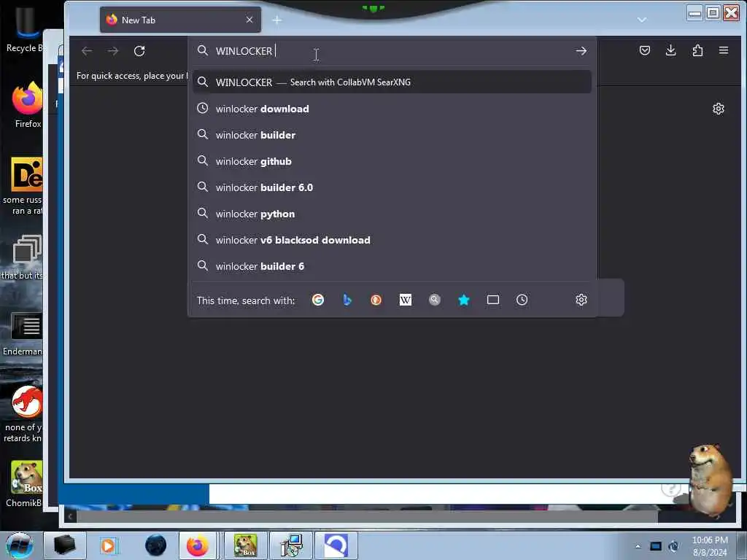Search this time with Google
747x560 pixels.
[318, 300]
